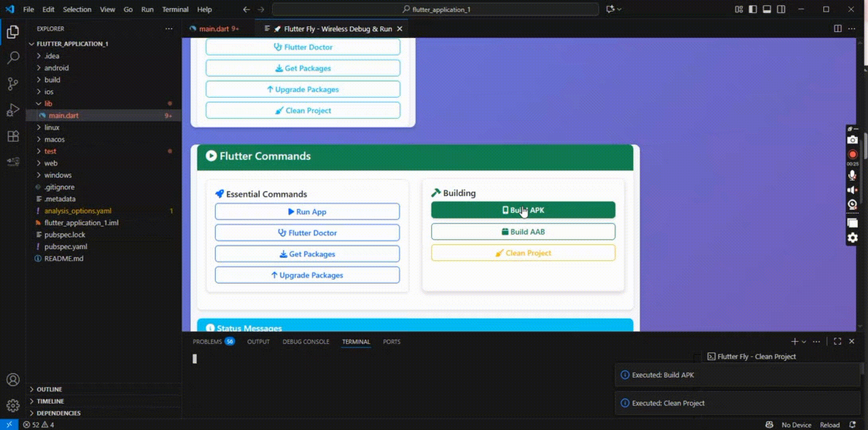The height and width of the screenshot is (430, 868).
Task: Open the Run and Debug view
Action: coord(13,110)
